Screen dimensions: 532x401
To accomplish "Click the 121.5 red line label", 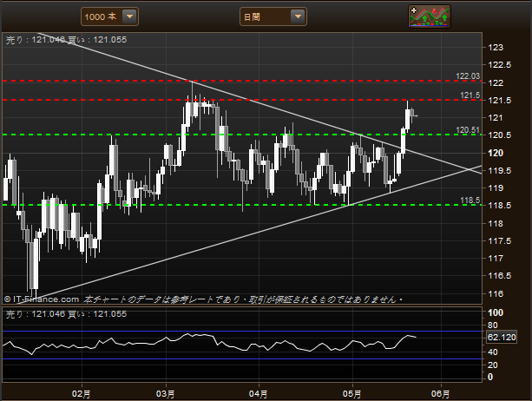I will point(470,95).
